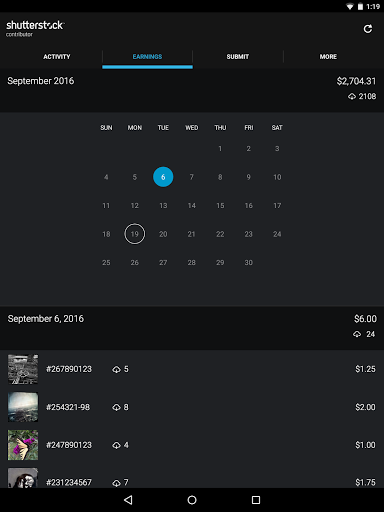The width and height of the screenshot is (384, 512).
Task: Tap download icon for image #267890123
Action: (x=116, y=369)
